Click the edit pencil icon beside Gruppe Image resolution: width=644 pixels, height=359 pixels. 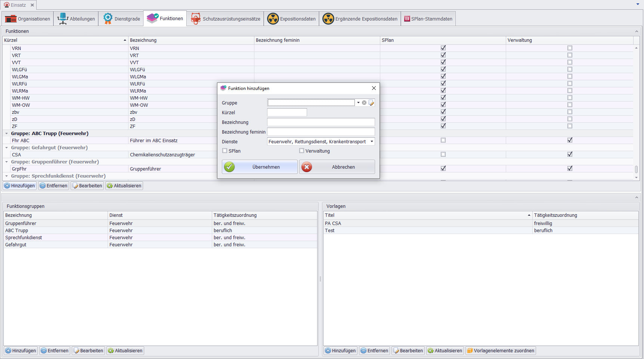371,103
